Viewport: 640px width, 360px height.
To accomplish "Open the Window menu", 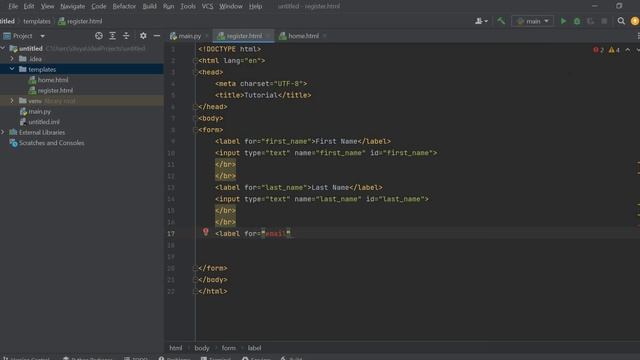I will point(231,6).
